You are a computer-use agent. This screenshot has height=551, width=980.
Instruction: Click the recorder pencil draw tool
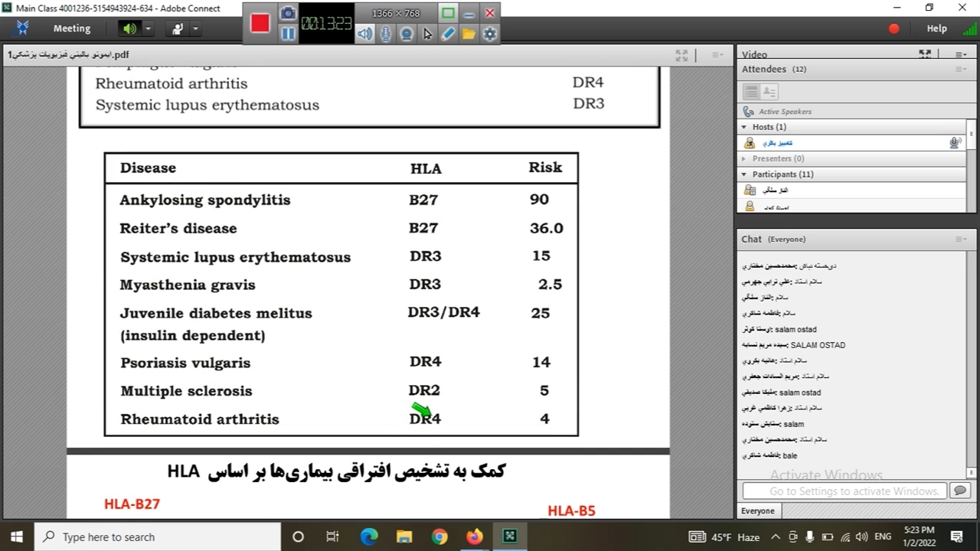point(448,34)
